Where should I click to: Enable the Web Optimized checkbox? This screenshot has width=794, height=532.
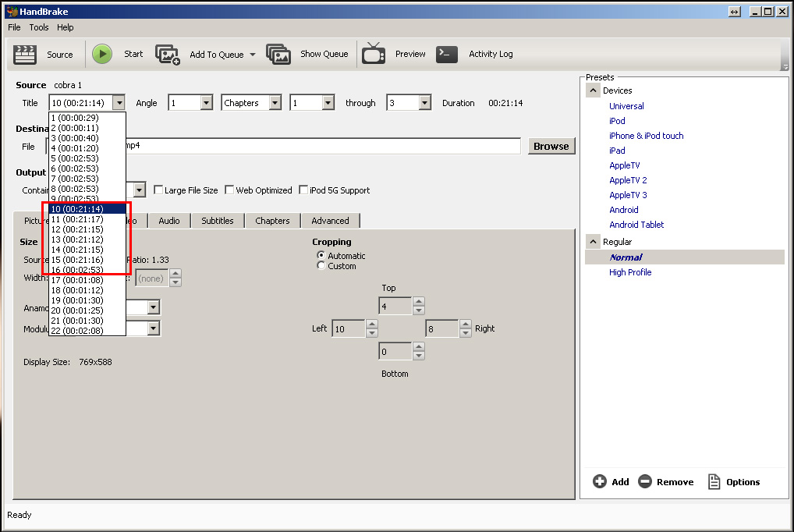229,190
